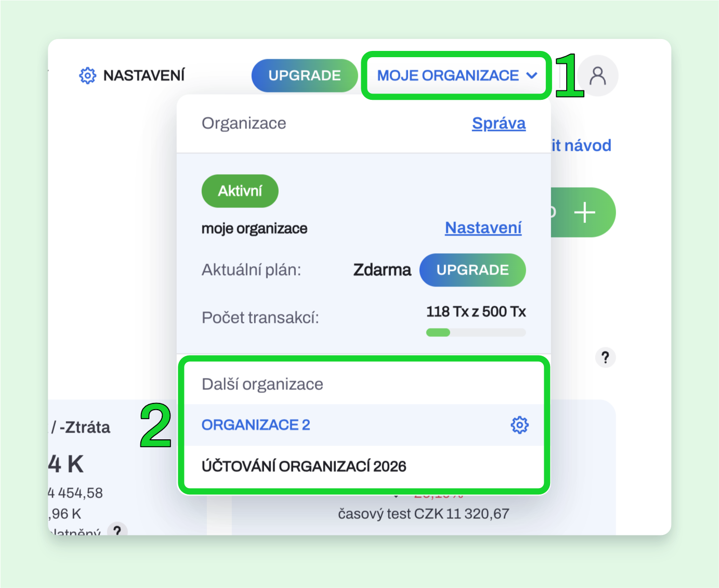Screen dimensions: 719x588
Task: Click the transaction usage progress bar
Action: pos(476,333)
